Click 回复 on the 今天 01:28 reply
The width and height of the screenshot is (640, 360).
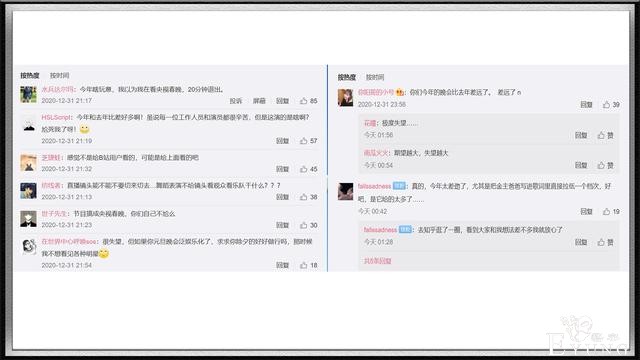click(581, 242)
